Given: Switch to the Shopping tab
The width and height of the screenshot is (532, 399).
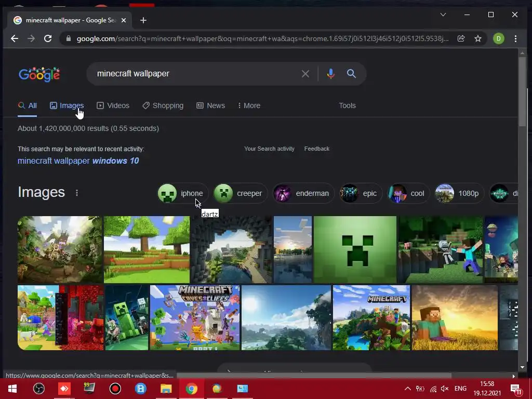Looking at the screenshot, I should 163,105.
